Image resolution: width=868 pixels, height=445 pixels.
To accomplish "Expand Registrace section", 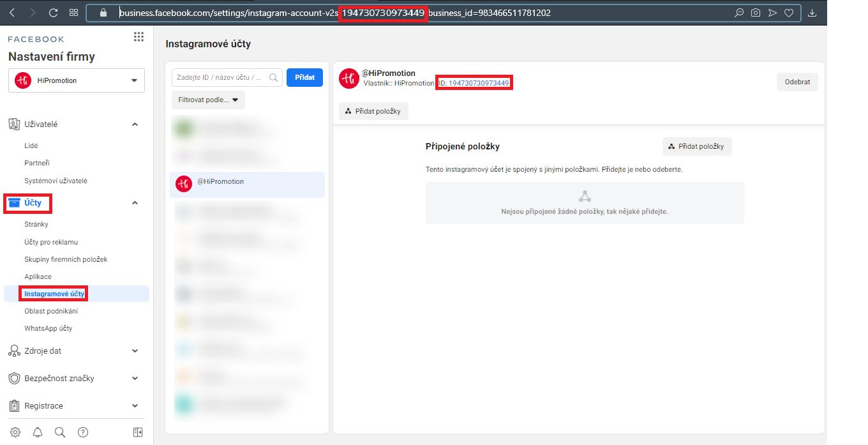I will [135, 405].
